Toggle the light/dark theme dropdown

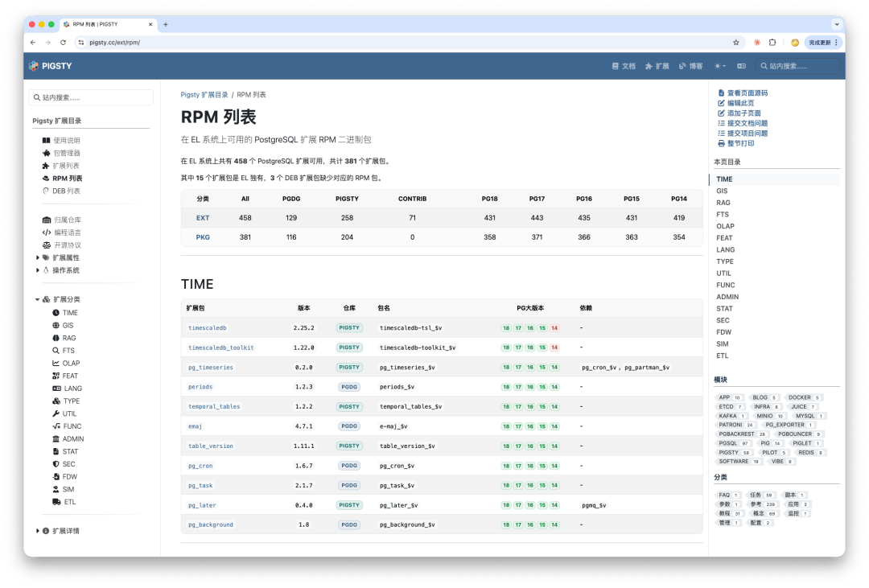720,66
